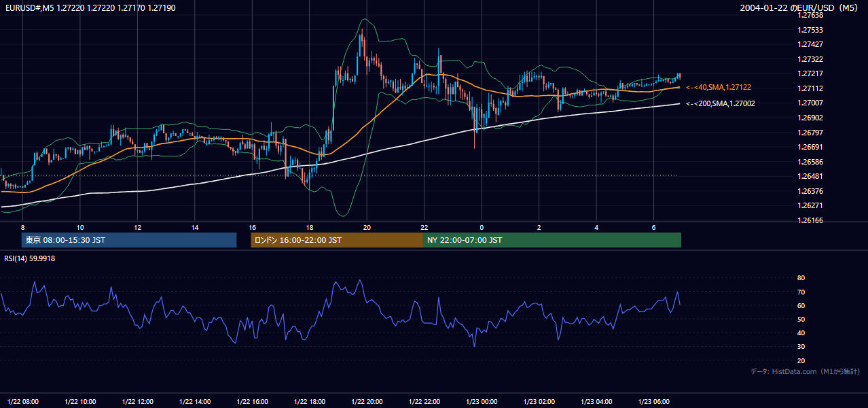Click price axis label 1.26691

810,147
